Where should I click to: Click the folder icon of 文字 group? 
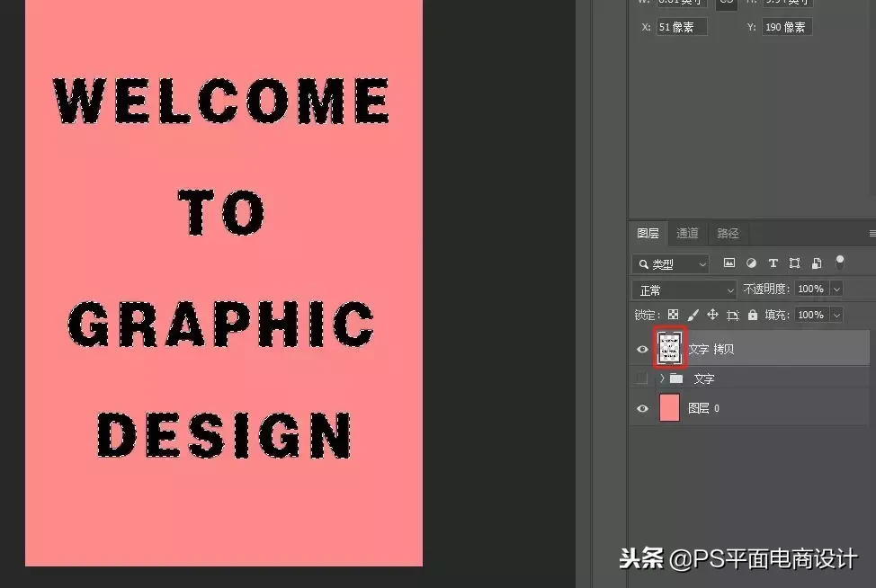676,379
